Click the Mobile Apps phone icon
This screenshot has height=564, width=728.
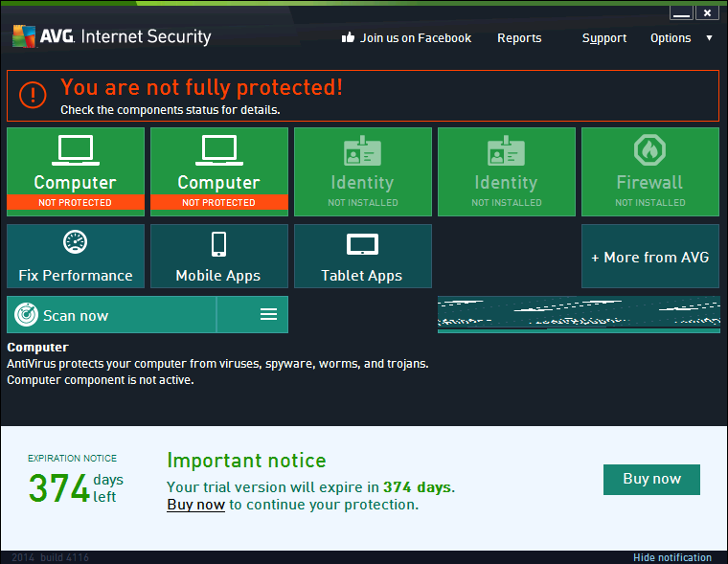[218, 244]
